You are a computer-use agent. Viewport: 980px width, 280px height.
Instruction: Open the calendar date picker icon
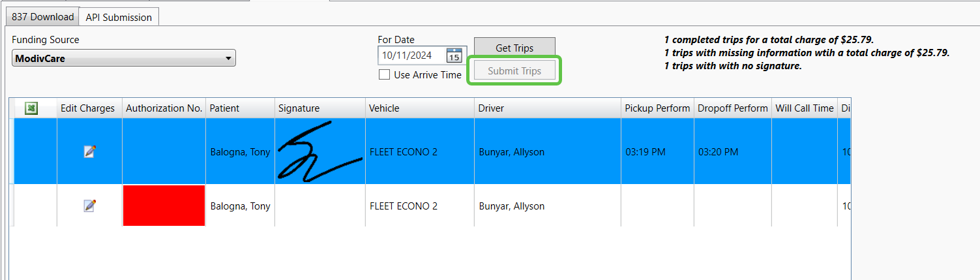pyautogui.click(x=454, y=56)
